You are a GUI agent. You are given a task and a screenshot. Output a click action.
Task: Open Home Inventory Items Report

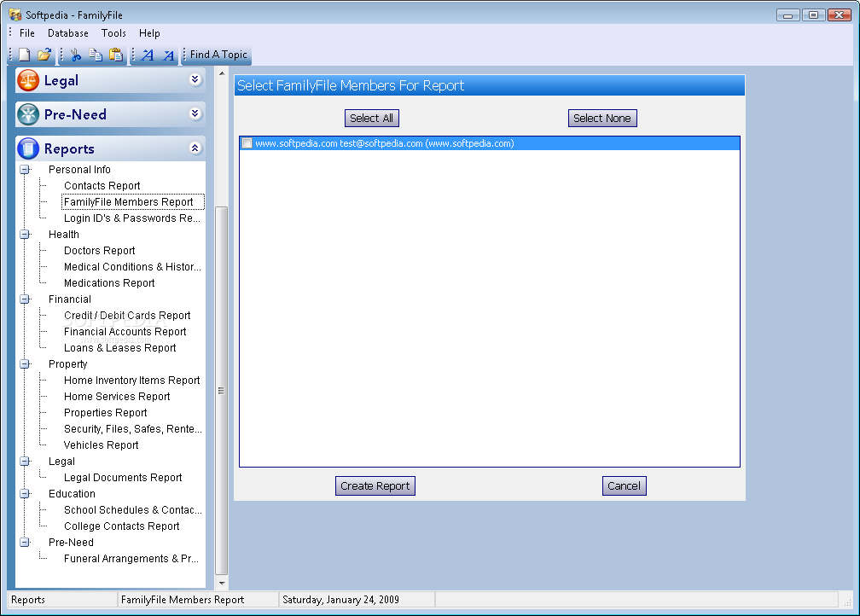(x=131, y=380)
